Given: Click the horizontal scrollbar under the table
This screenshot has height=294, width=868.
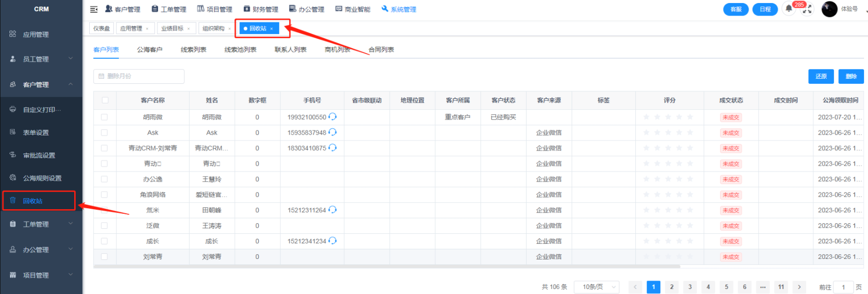Looking at the screenshot, I should click(x=386, y=266).
